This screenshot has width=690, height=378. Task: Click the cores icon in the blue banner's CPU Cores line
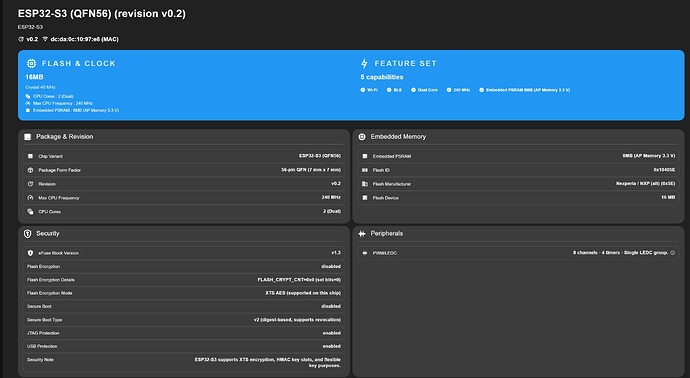(x=28, y=96)
